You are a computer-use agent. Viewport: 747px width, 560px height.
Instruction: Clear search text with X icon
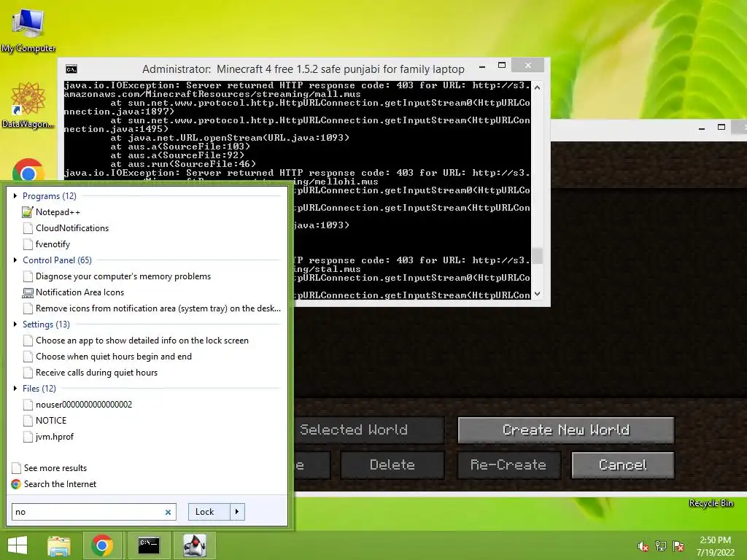tap(169, 513)
